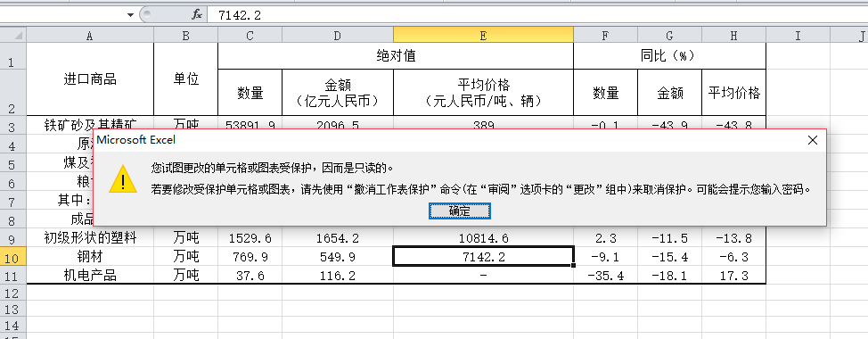Click the 数量 header under 绝对值
Screen dimensions: 868x339
pyautogui.click(x=250, y=93)
